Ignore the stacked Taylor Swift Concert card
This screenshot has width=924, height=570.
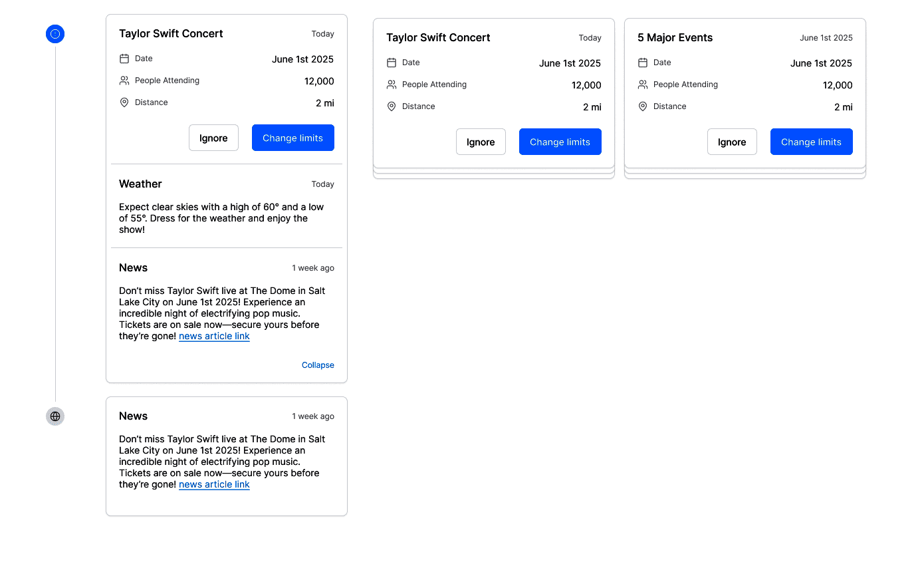(481, 142)
